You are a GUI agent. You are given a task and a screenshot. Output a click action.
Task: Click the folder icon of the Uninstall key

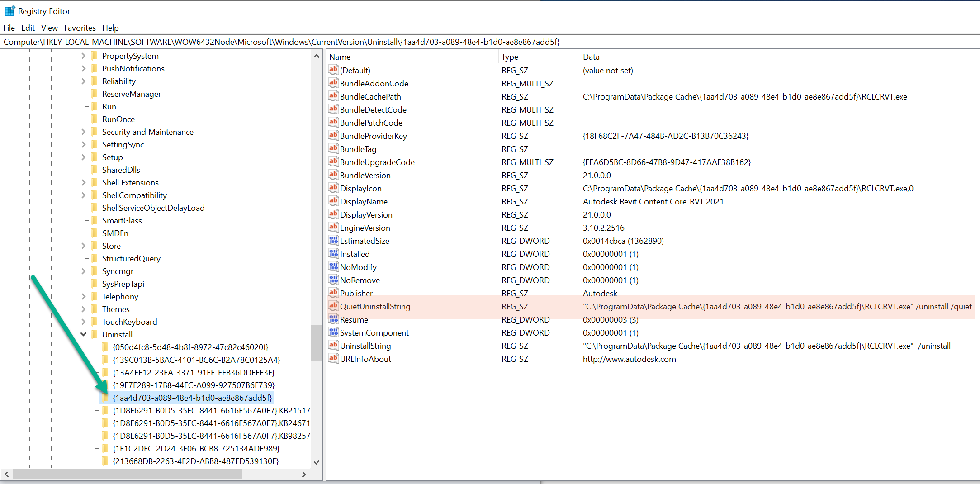pos(95,334)
